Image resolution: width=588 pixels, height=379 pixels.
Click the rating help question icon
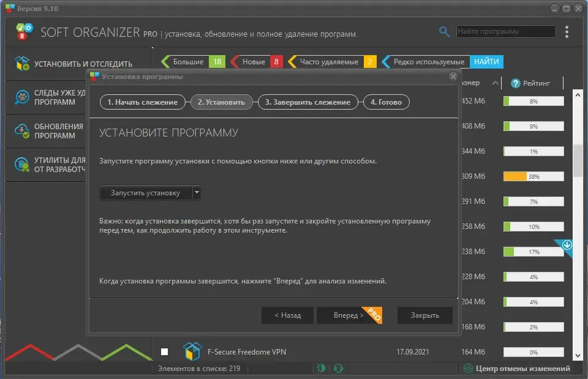tap(516, 83)
